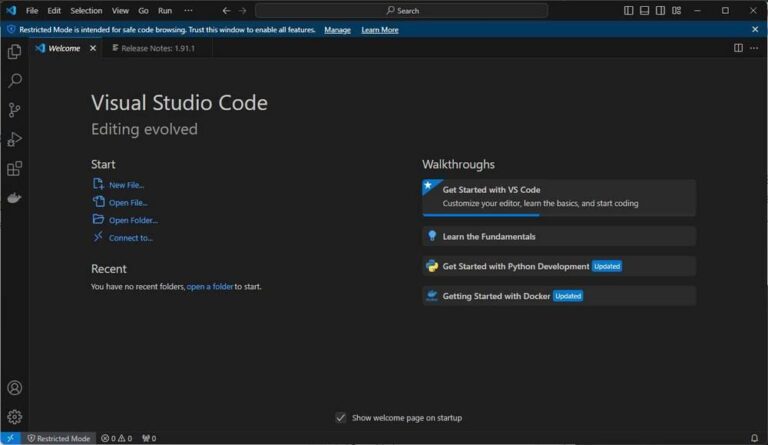The height and width of the screenshot is (445, 768).
Task: Open the Edit menu
Action: (54, 10)
